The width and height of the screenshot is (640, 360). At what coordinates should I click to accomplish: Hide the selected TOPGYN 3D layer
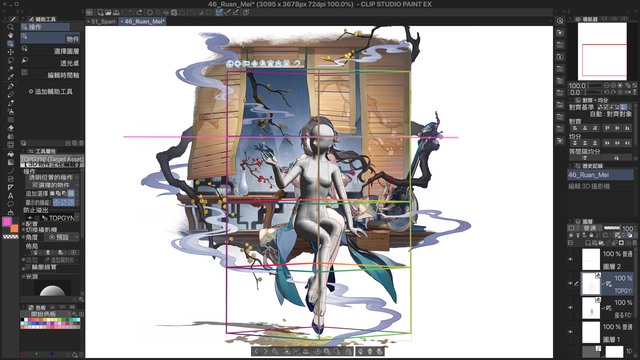tap(571, 283)
